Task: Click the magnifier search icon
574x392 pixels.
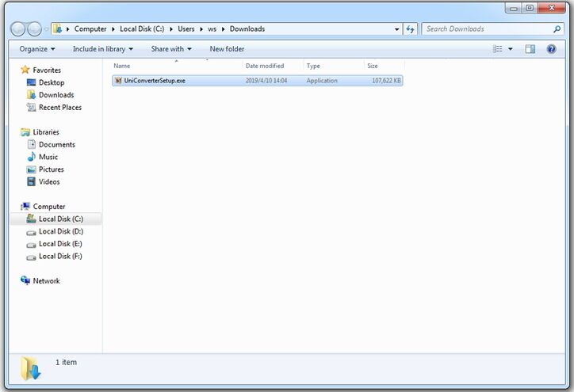Action: tap(557, 29)
